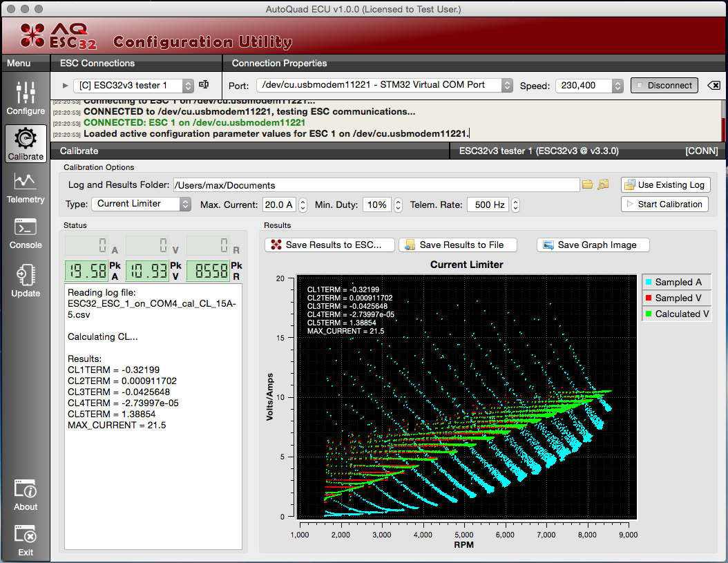Open the Port selection dropdown
728x563 pixels.
pos(385,85)
